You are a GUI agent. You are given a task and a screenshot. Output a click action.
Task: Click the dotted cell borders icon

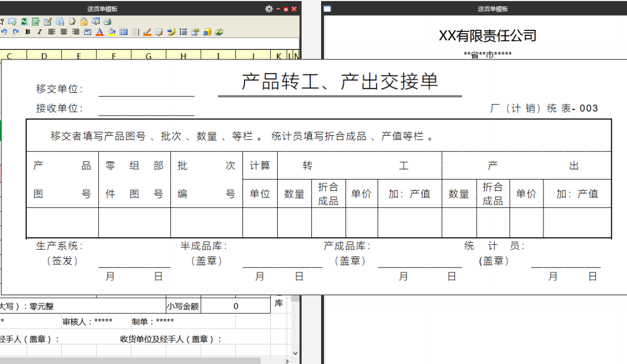point(136,32)
